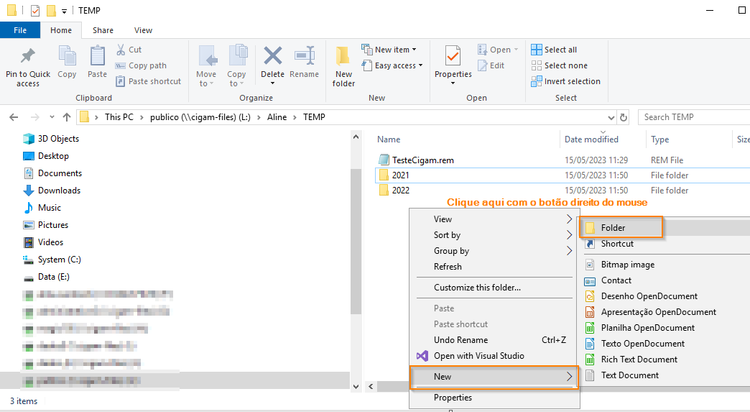Open the New submenu entry
Image resolution: width=750 pixels, height=412 pixels.
click(x=495, y=377)
